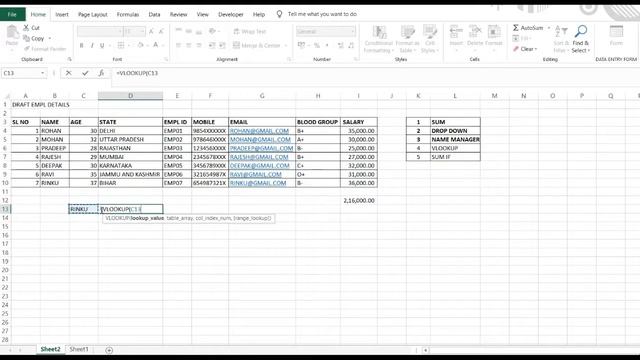The image size is (640, 360).
Task: Switch to the Insert tab
Action: pyautogui.click(x=62, y=14)
